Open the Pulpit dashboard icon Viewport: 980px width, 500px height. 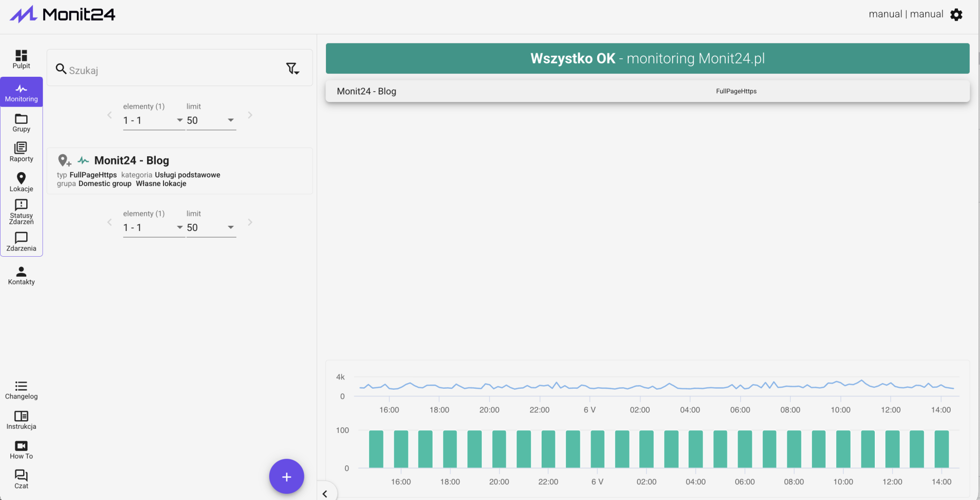tap(21, 59)
